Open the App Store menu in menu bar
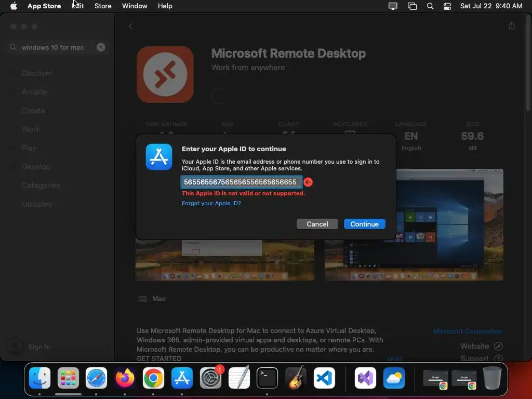 pos(44,6)
